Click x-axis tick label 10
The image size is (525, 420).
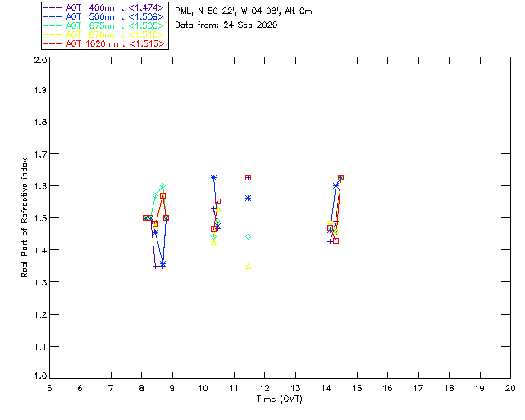coord(203,389)
